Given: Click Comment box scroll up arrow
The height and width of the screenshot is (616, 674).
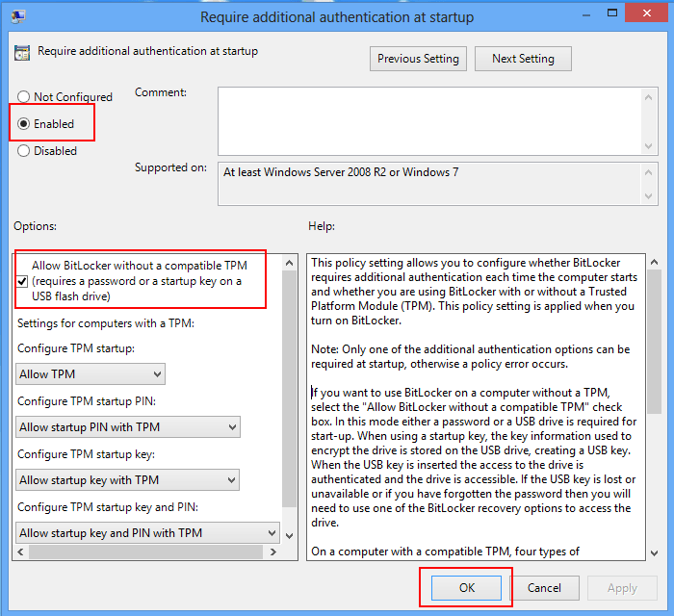Looking at the screenshot, I should (x=649, y=97).
